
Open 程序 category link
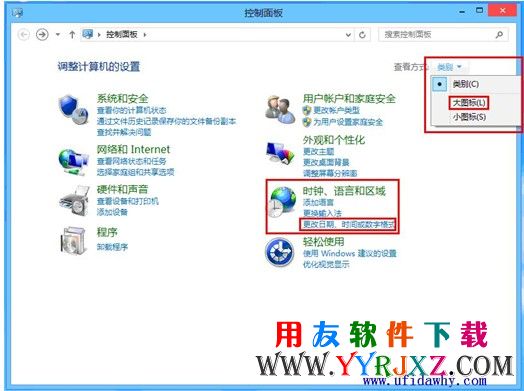(107, 232)
